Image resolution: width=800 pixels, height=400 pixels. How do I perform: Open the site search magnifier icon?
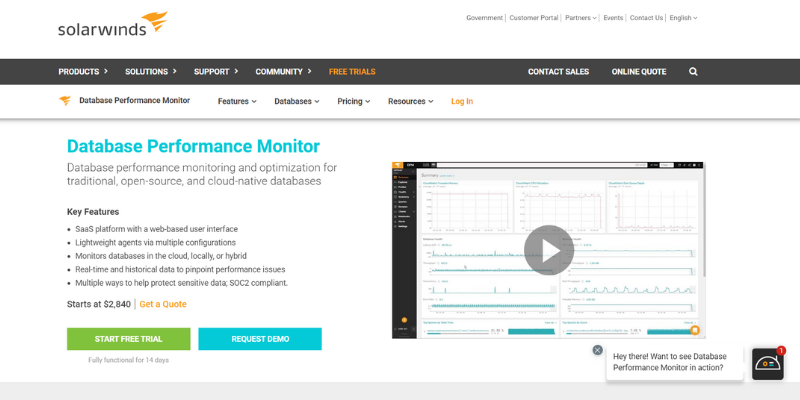[x=693, y=72]
